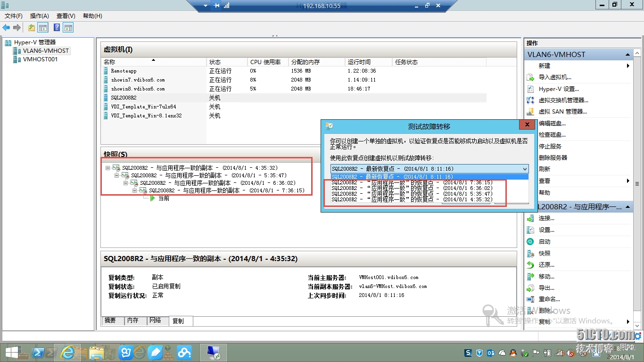Collapse the VLAN6-VMHOST actions section
Image resolution: width=644 pixels, height=362 pixels.
[628, 55]
